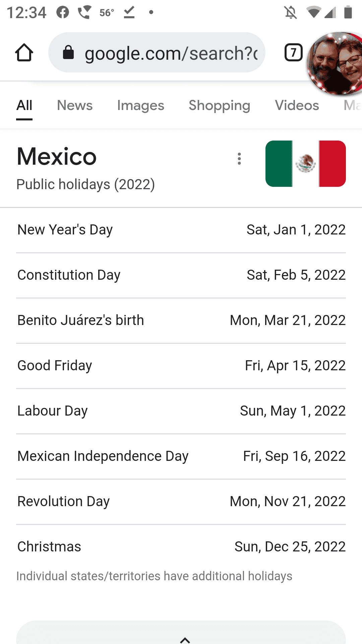Open the Shopping search tab

[219, 105]
